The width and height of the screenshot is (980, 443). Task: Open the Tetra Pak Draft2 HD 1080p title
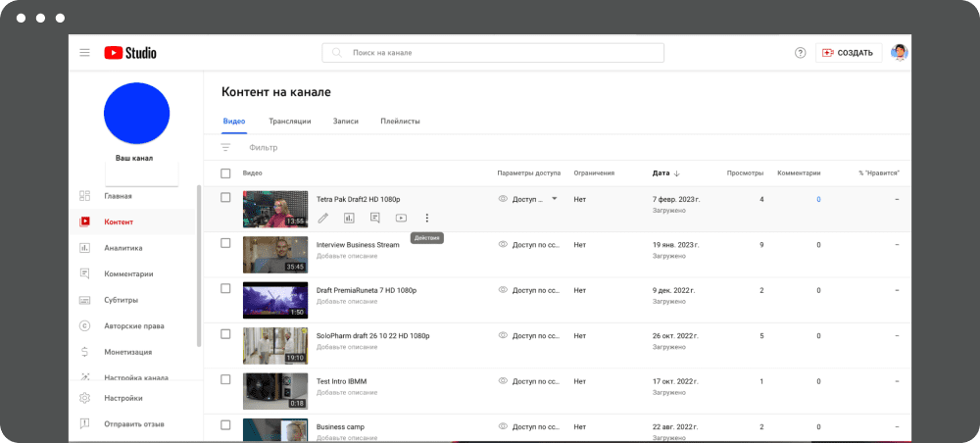[x=358, y=199]
